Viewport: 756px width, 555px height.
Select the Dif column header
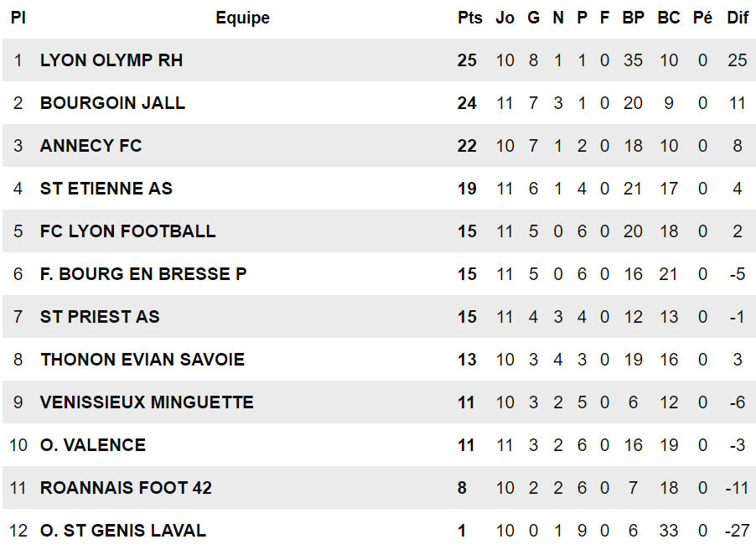(738, 18)
